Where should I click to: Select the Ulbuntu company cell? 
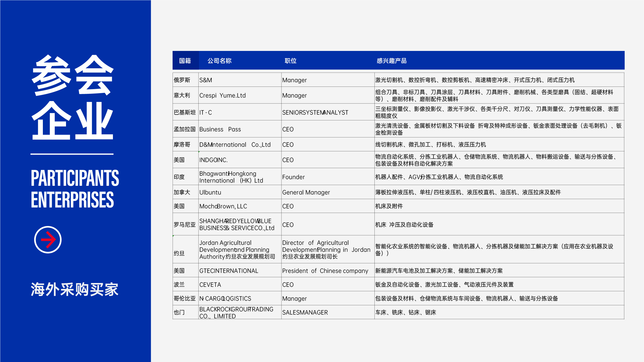(240, 192)
